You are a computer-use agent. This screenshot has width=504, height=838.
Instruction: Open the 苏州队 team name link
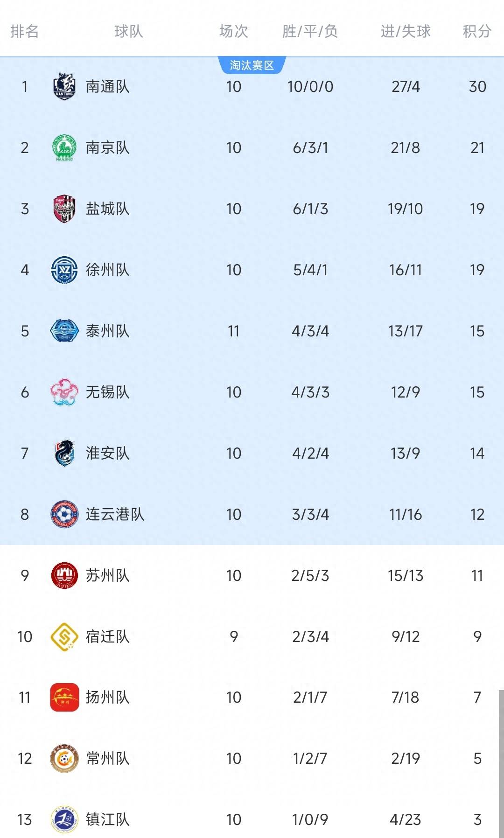pyautogui.click(x=108, y=575)
